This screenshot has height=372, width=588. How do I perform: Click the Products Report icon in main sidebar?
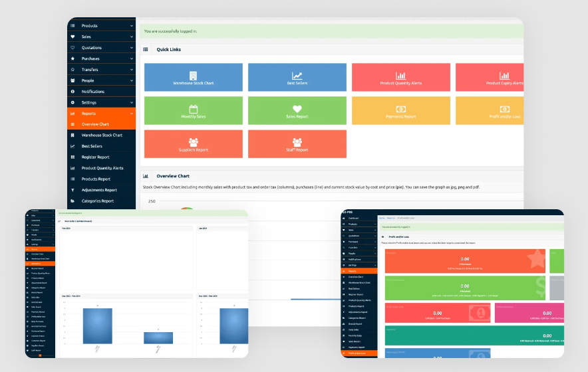73,179
